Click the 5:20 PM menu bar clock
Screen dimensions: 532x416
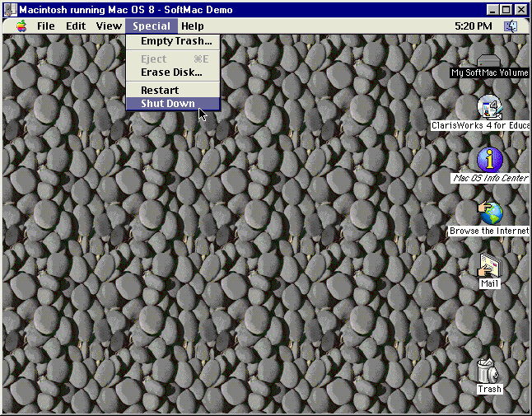(x=474, y=26)
